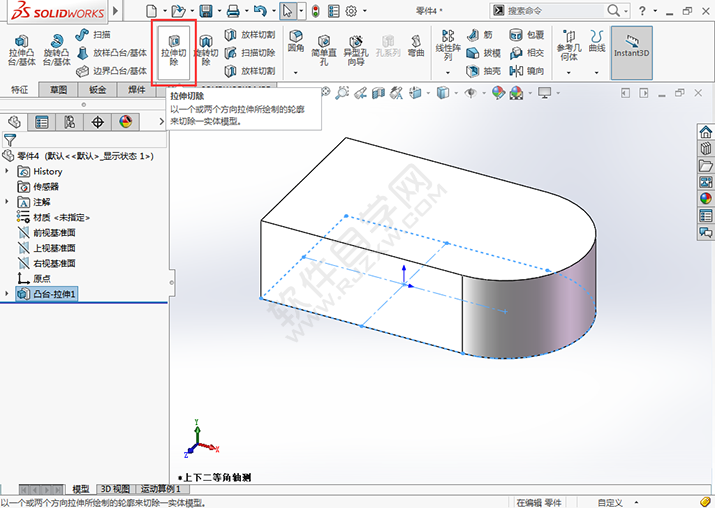Open the 参考几何体 dropdown arrow

(x=569, y=73)
